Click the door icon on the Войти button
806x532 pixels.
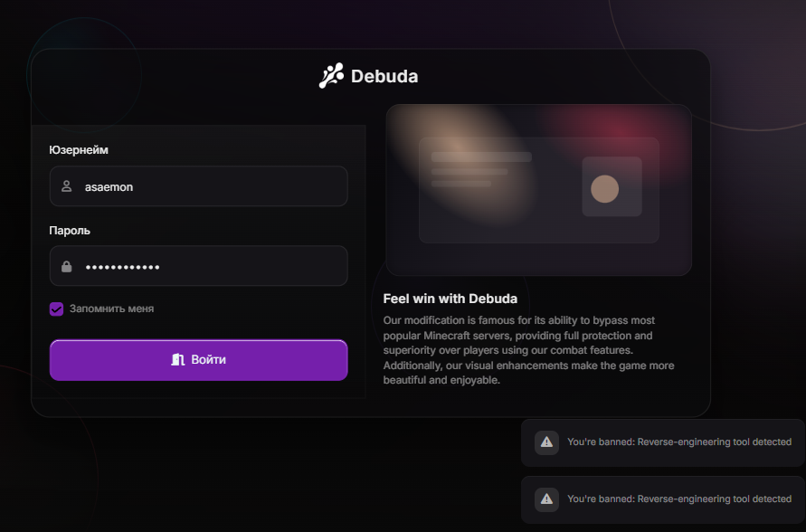pyautogui.click(x=177, y=360)
